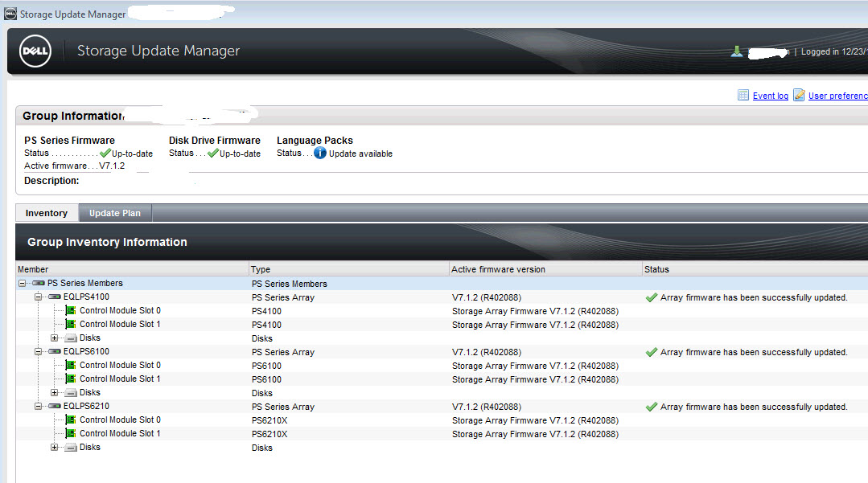
Task: Select the EQLPS6210 member
Action: 86,406
